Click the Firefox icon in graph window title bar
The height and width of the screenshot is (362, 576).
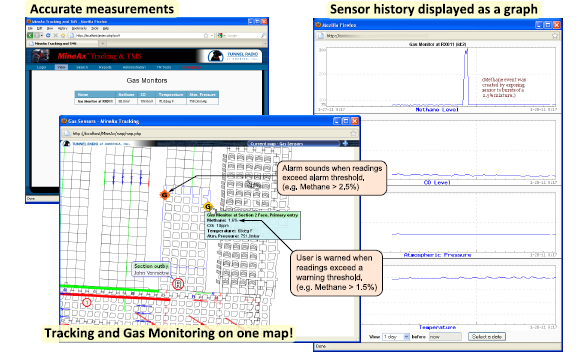[318, 25]
